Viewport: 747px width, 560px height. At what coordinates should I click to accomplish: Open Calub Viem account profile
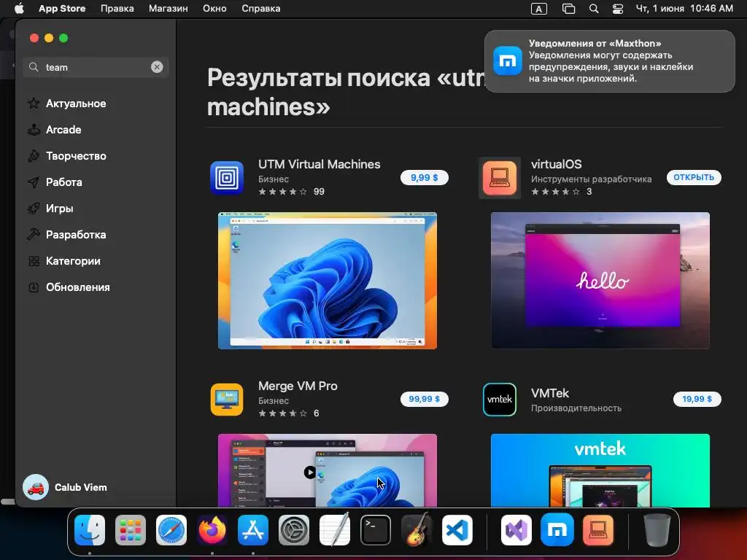point(65,487)
